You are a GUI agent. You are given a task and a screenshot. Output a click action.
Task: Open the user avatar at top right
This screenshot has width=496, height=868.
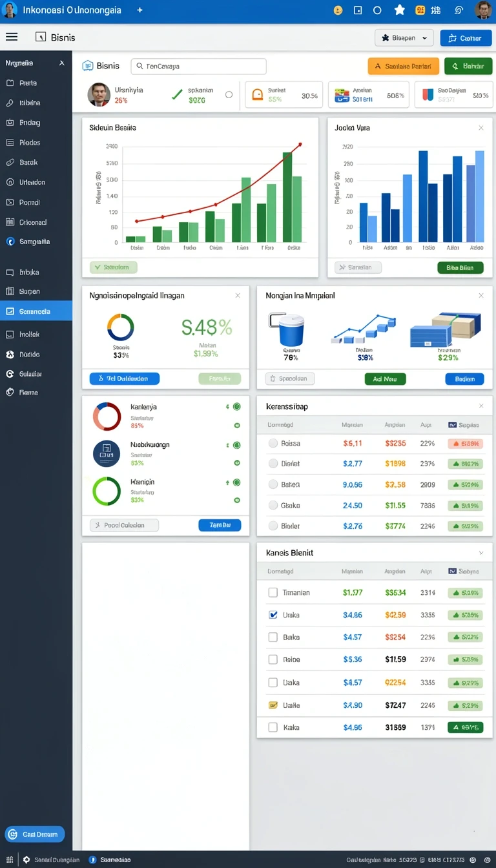[x=482, y=10]
